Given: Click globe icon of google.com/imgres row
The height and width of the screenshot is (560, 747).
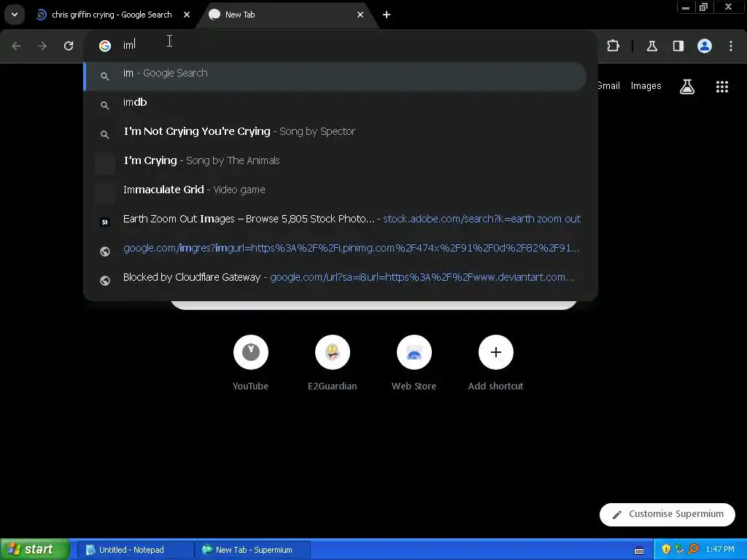Looking at the screenshot, I should click(105, 251).
